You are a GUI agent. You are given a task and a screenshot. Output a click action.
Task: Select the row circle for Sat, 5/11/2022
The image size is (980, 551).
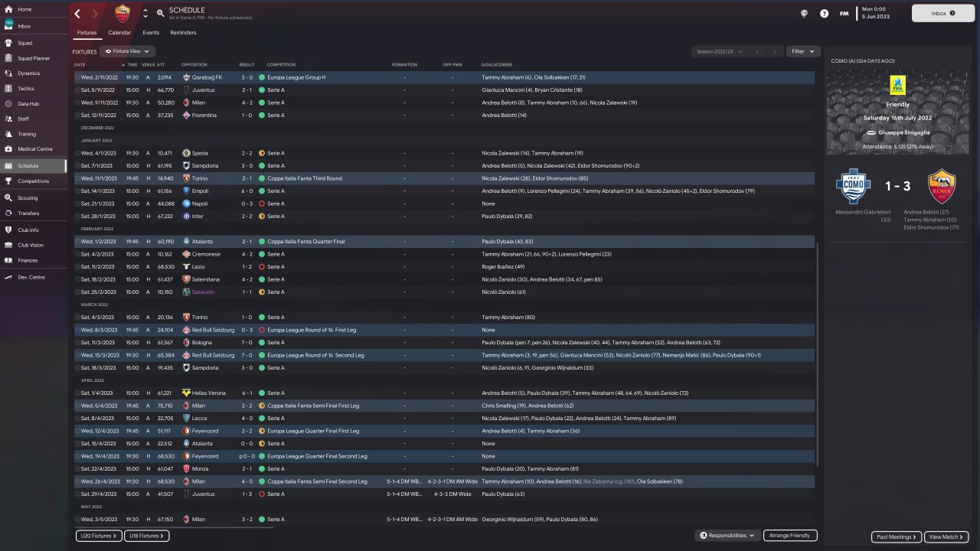point(77,90)
